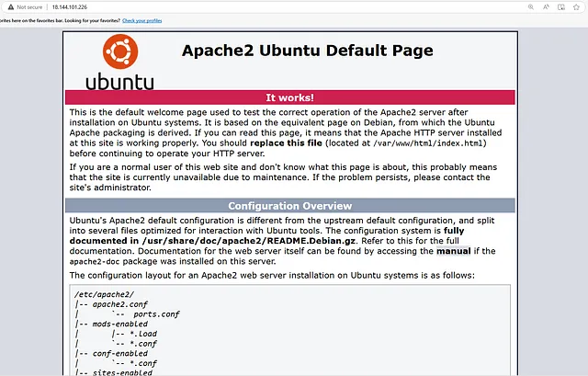
Task: Click the apache2-doc package name text
Action: [95, 262]
